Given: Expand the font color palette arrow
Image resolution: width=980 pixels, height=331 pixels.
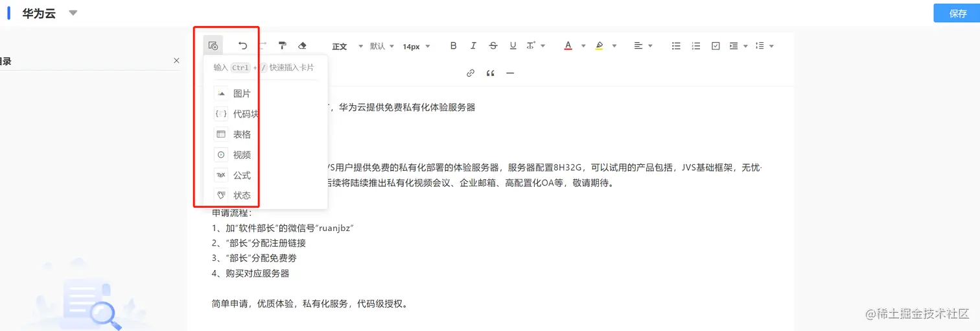Looking at the screenshot, I should 583,45.
